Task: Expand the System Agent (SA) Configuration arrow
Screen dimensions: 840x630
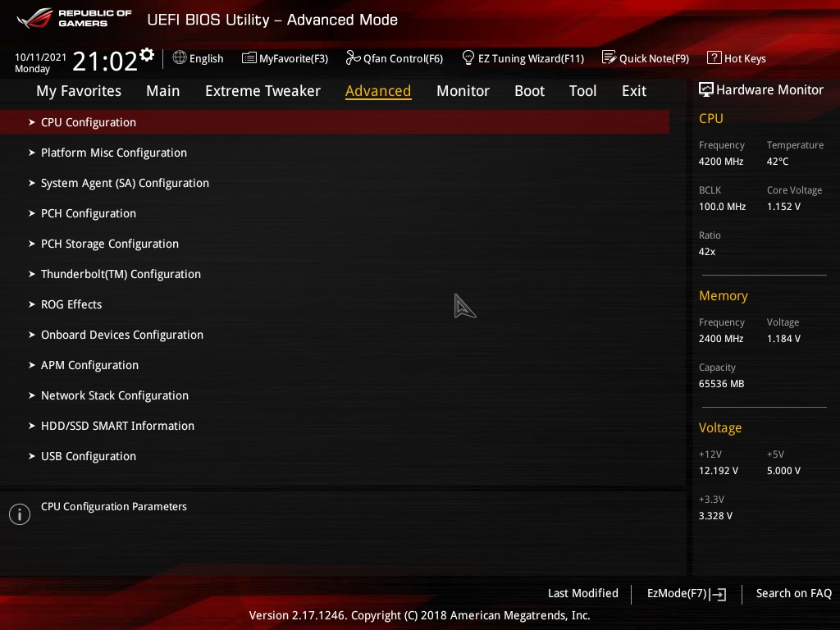Action: 32,183
